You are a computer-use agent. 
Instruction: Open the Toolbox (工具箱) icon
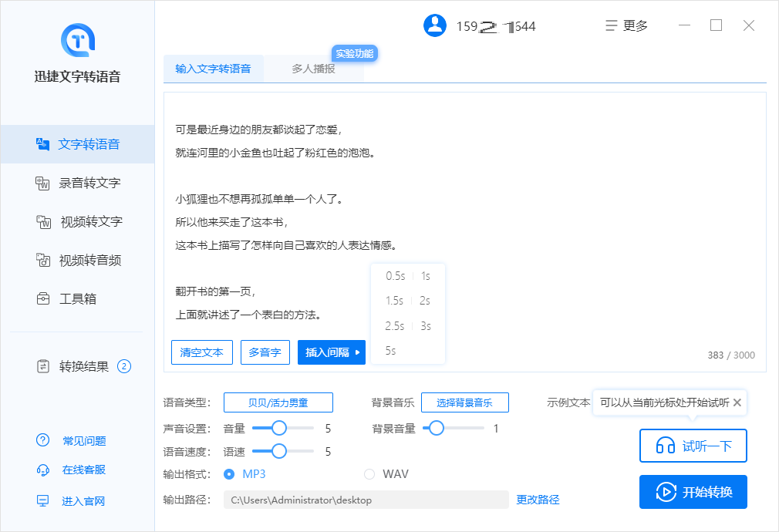tap(43, 298)
